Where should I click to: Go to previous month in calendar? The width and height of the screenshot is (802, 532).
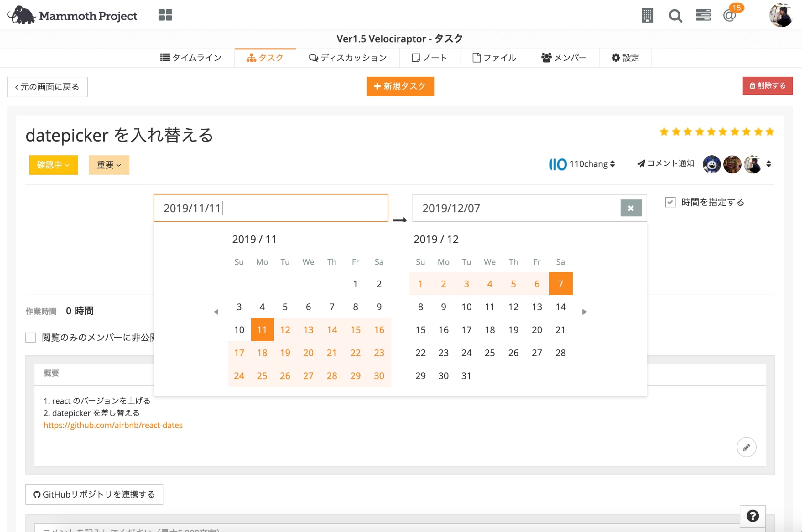point(216,312)
